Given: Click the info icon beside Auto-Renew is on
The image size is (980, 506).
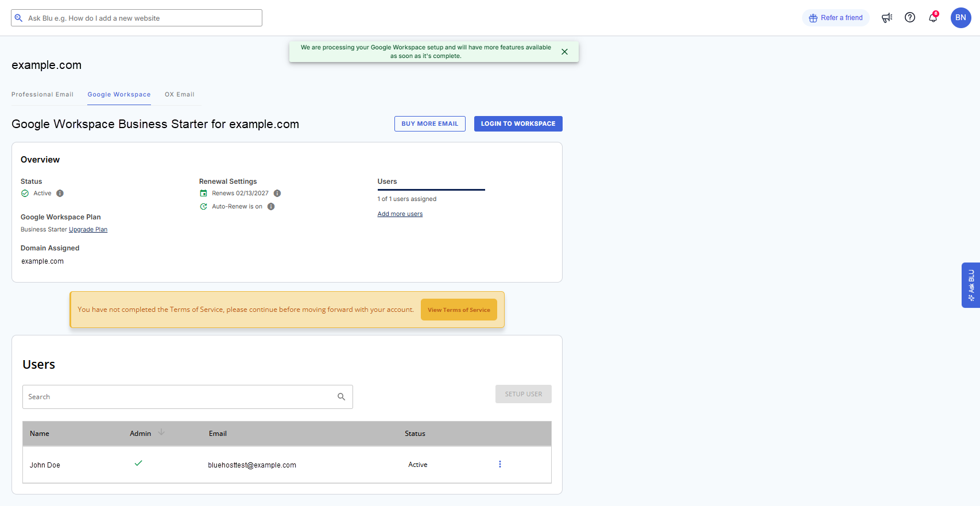Looking at the screenshot, I should tap(271, 207).
